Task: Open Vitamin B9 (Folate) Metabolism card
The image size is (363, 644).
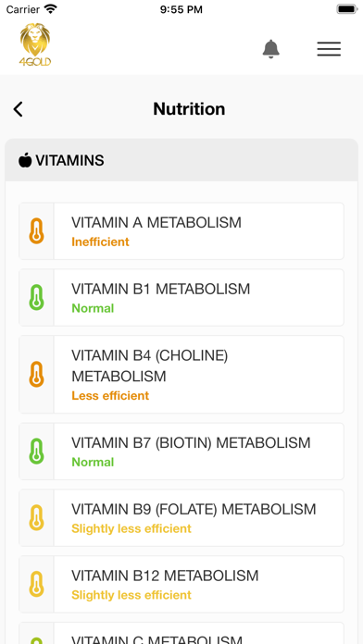Action: (181, 518)
